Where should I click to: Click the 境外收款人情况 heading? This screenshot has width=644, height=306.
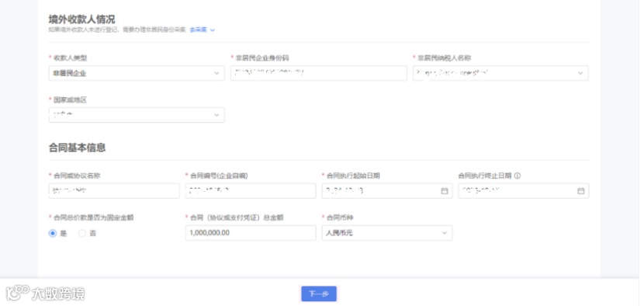click(x=81, y=19)
